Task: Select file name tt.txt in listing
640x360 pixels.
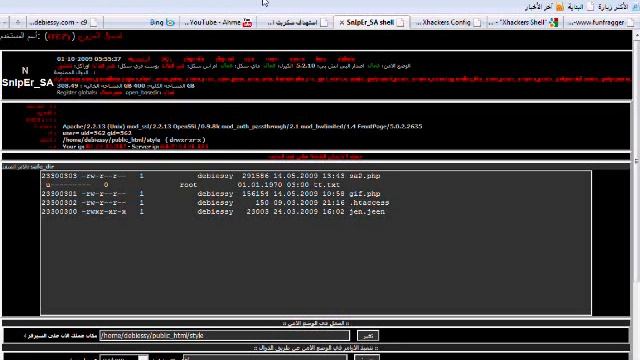Action: [x=327, y=185]
